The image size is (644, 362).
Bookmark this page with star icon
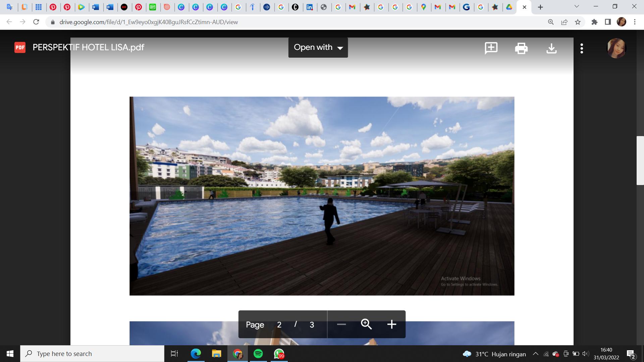578,22
